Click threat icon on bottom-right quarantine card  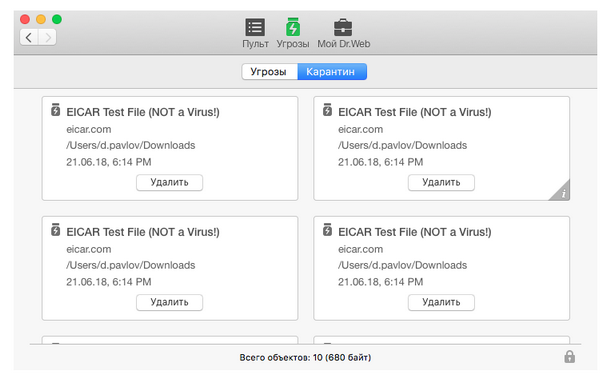pos(327,230)
